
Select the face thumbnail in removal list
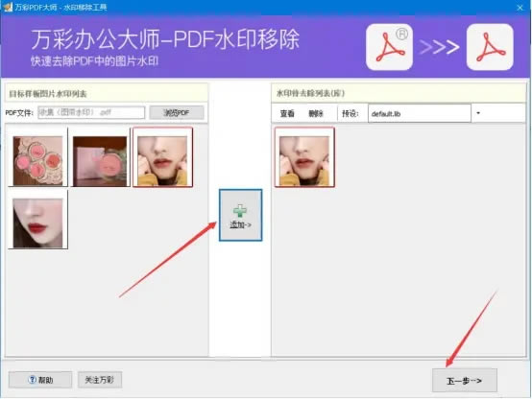pyautogui.click(x=304, y=157)
